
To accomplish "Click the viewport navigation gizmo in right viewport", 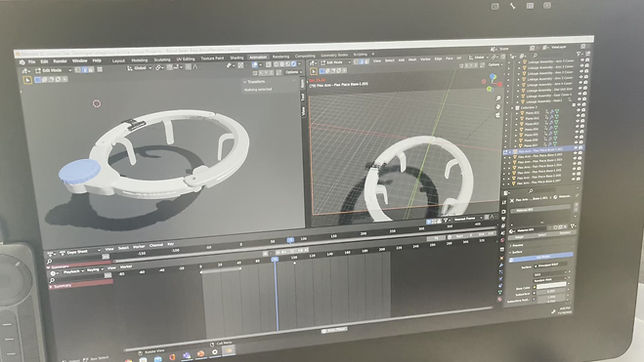I will (x=492, y=83).
